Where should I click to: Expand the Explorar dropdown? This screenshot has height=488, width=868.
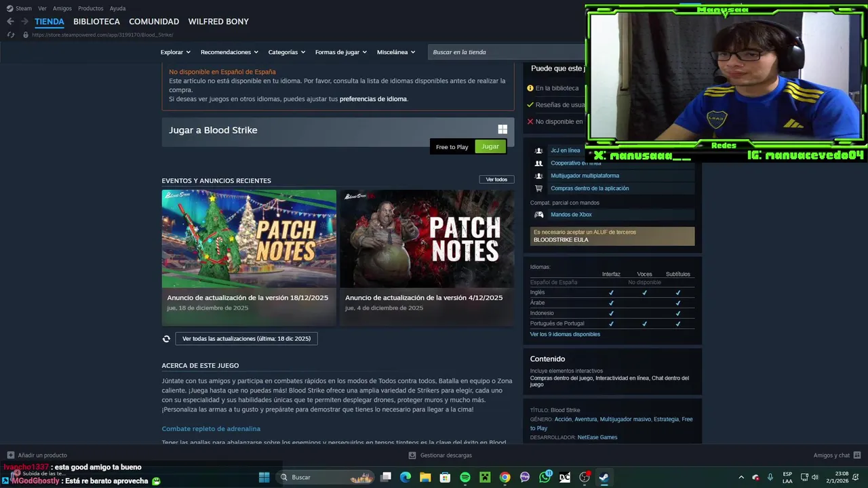(175, 52)
